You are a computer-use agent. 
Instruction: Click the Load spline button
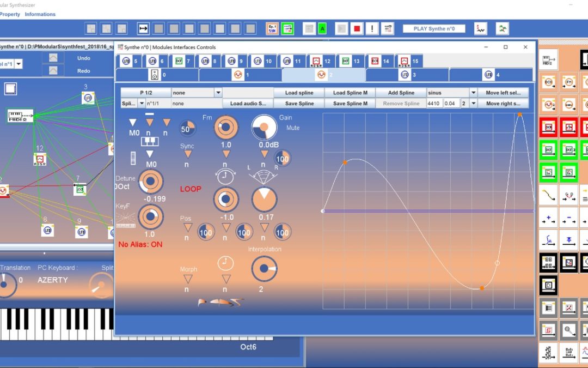pyautogui.click(x=299, y=93)
